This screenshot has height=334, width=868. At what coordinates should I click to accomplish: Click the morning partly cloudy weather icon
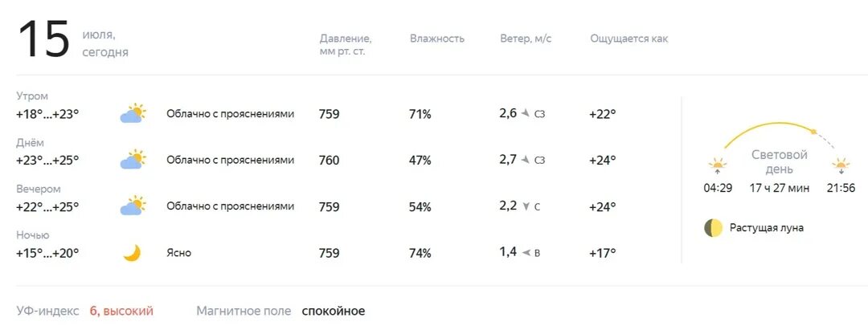133,114
